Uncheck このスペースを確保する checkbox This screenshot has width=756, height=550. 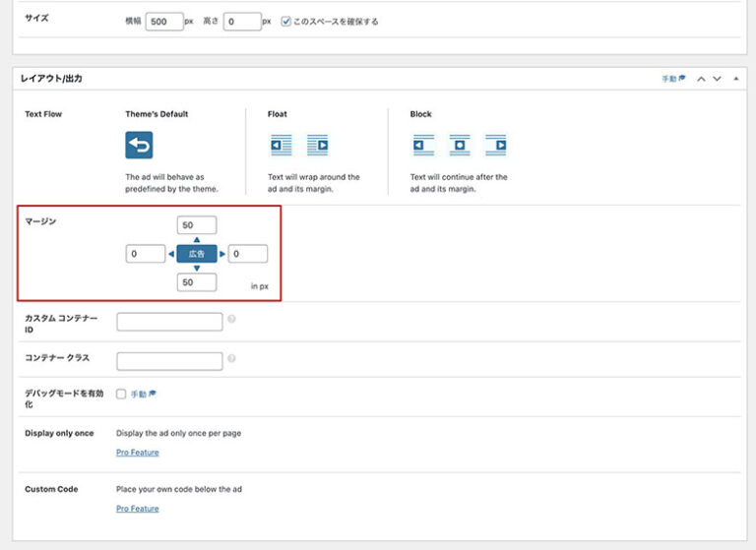[285, 21]
